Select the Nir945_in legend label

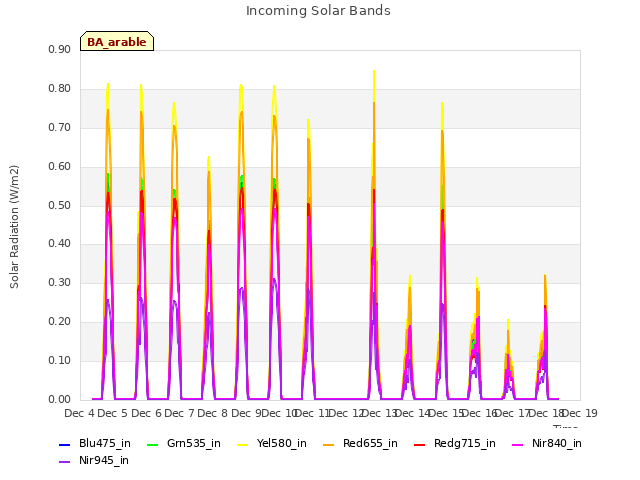pyautogui.click(x=104, y=461)
